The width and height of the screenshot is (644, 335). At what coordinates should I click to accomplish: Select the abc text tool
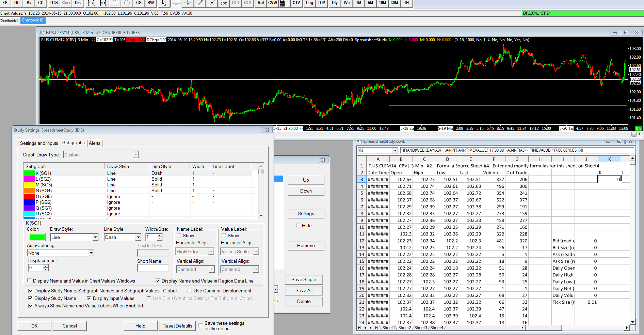(223, 3)
